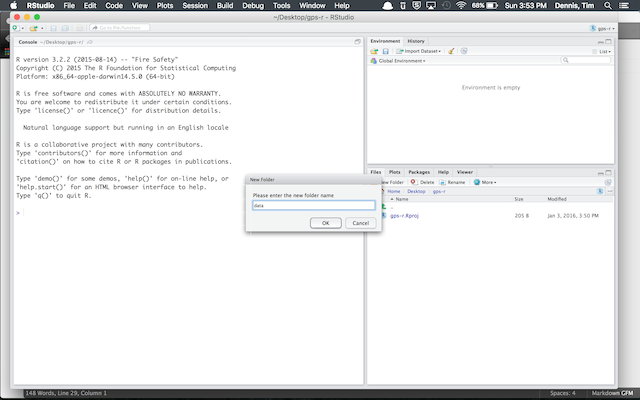
Task: Open the Notification Center icon
Action: [x=624, y=5]
